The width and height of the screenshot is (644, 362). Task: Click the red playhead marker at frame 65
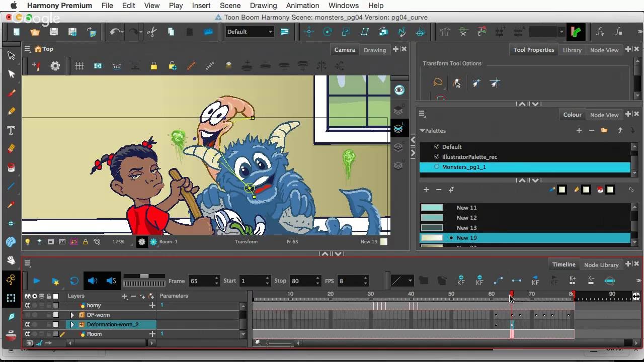click(x=512, y=294)
